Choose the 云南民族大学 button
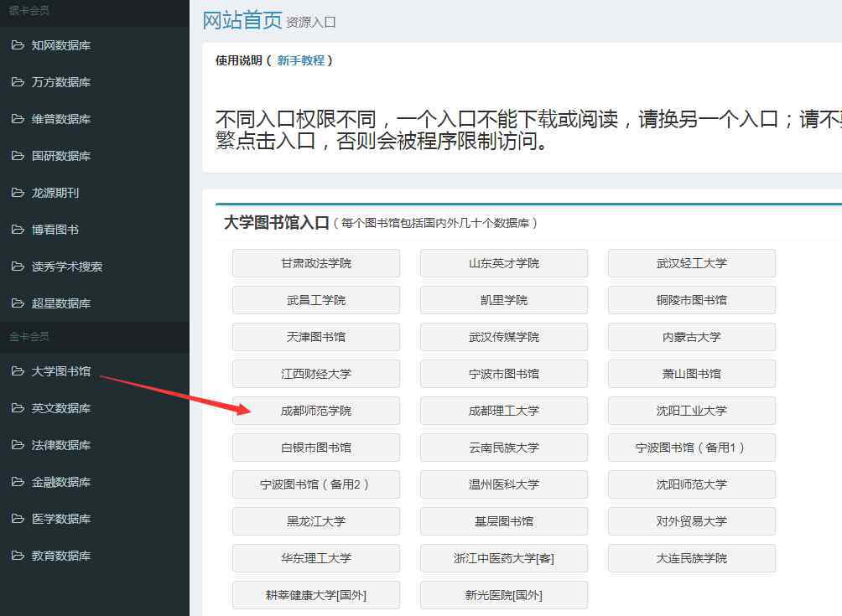The width and height of the screenshot is (842, 616). point(504,448)
